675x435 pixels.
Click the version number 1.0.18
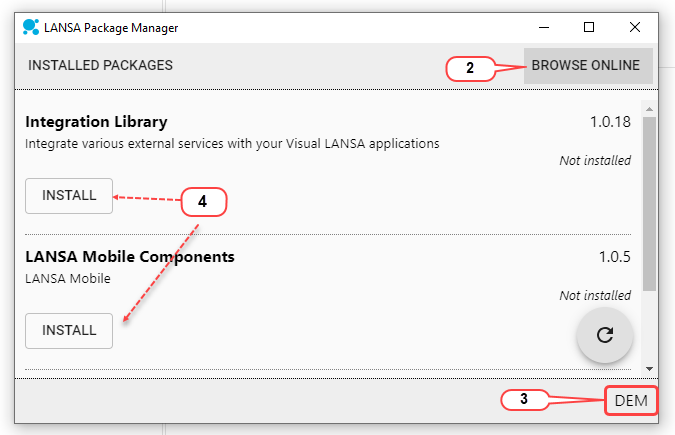610,122
